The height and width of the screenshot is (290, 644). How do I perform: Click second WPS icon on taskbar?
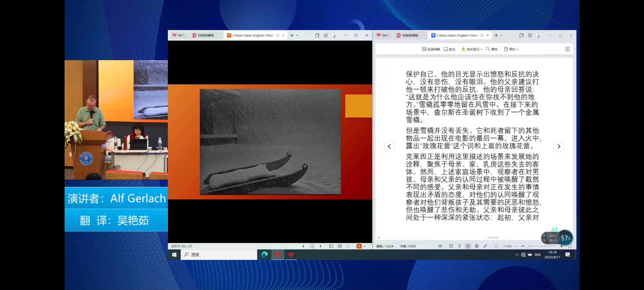291,255
